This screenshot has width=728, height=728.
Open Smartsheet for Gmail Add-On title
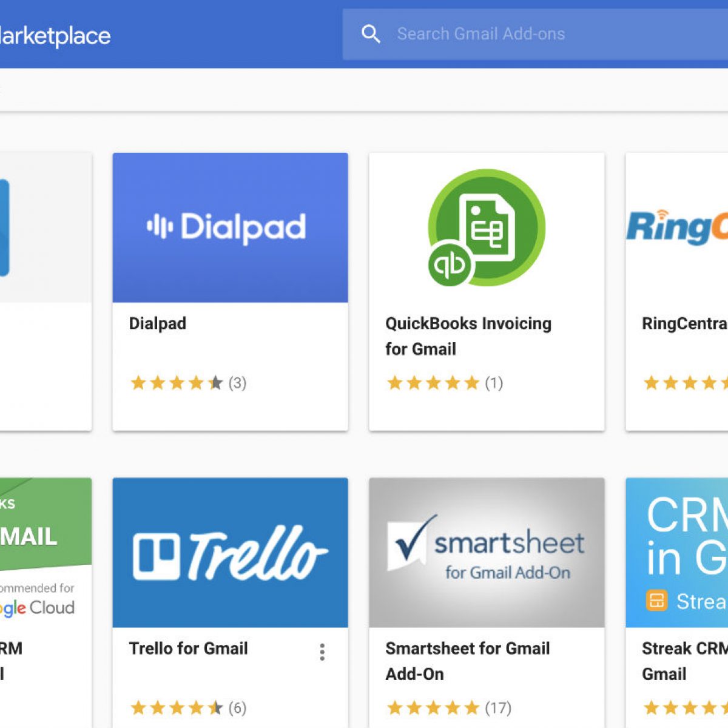click(467, 661)
